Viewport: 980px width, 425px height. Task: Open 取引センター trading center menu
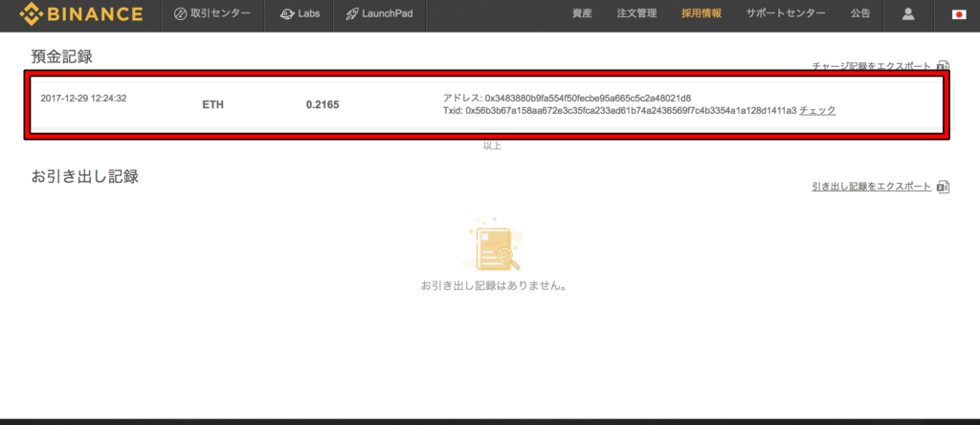[x=213, y=13]
